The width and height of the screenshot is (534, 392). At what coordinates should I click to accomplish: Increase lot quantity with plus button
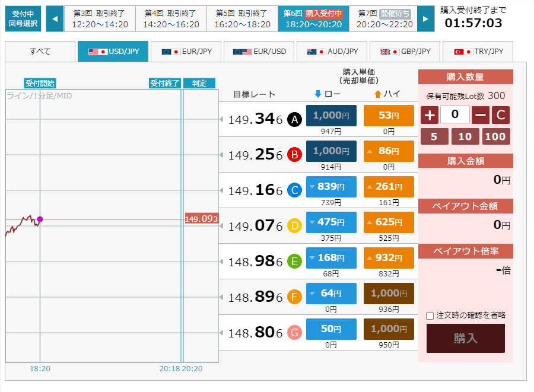430,115
